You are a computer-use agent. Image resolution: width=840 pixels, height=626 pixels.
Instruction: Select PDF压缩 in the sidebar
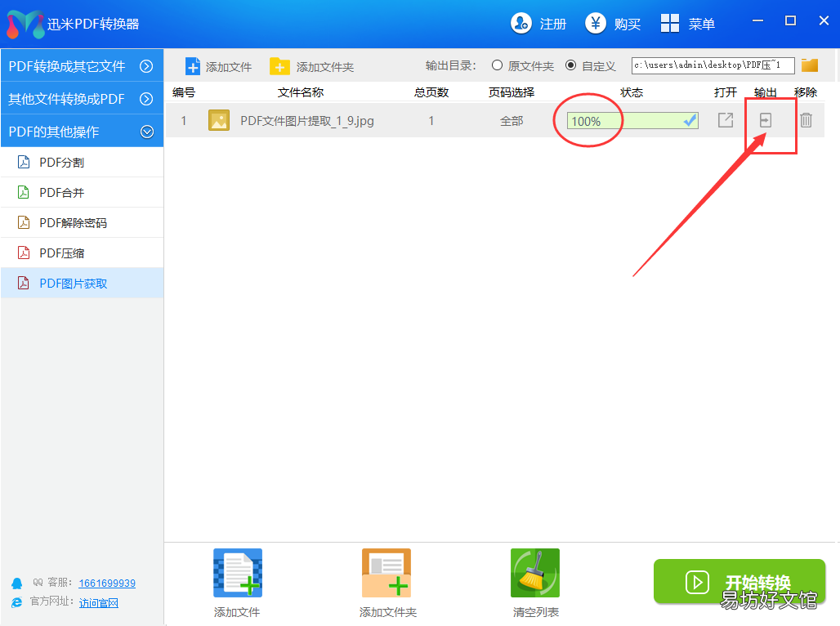pos(82,253)
